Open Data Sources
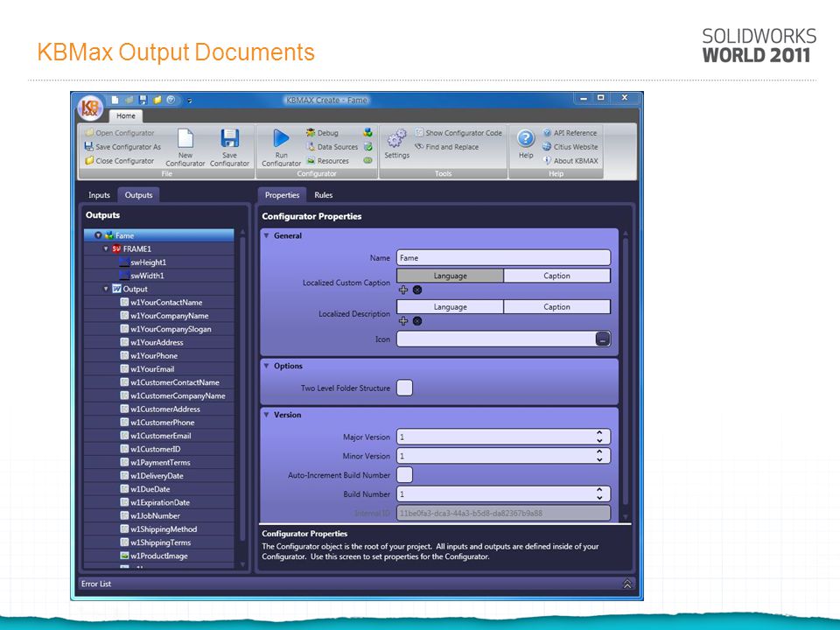The image size is (840, 630). pos(332,147)
